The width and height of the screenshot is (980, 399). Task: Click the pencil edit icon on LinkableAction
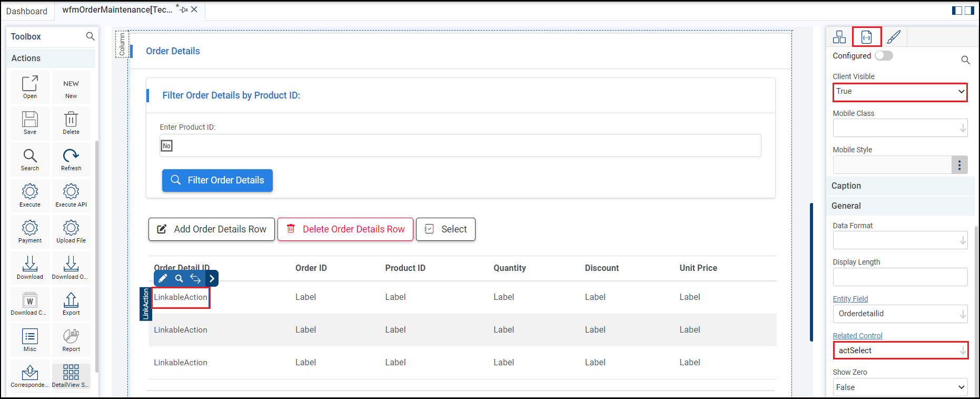[163, 278]
